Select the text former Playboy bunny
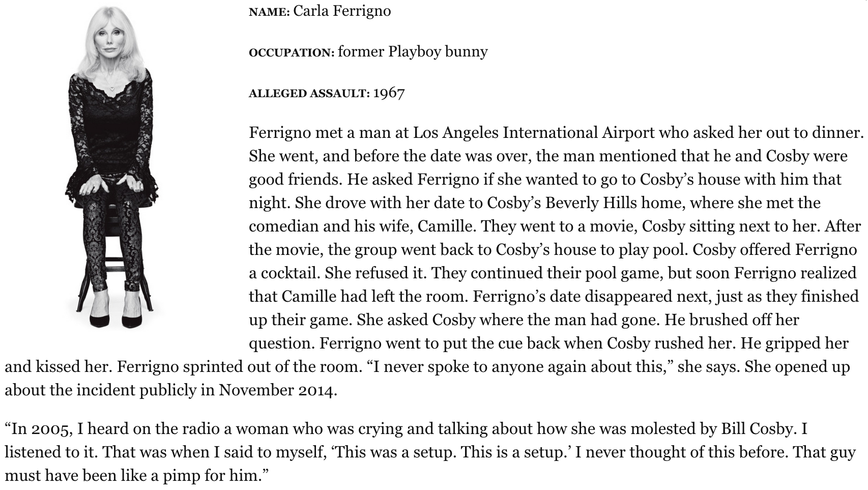 (413, 52)
